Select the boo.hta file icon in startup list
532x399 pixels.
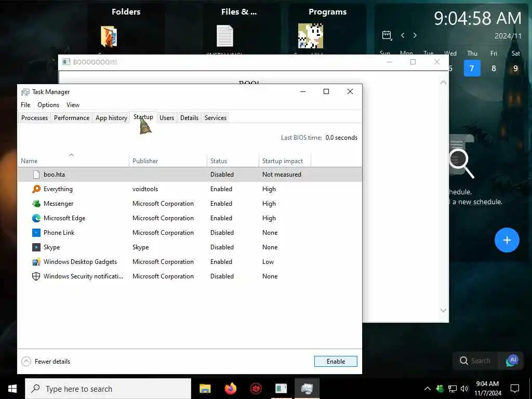(x=36, y=175)
